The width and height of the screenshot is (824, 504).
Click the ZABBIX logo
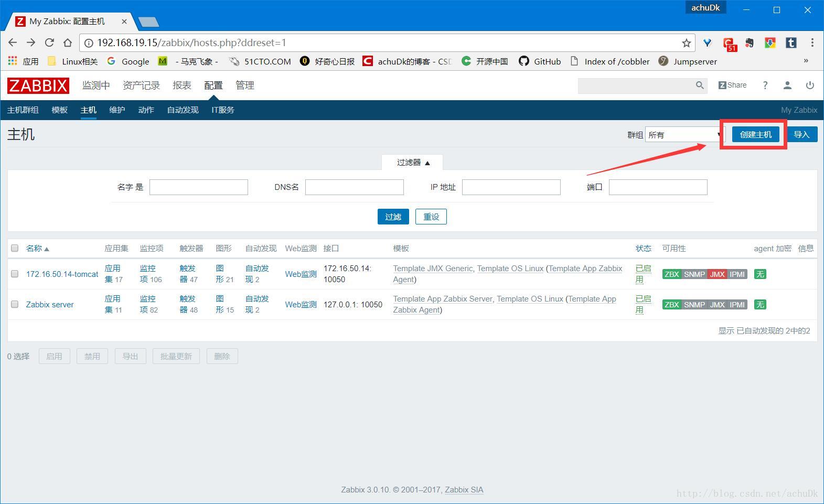pyautogui.click(x=38, y=85)
